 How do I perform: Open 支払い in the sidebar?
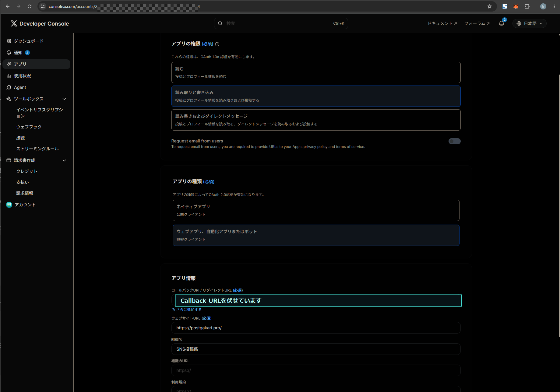pos(23,182)
